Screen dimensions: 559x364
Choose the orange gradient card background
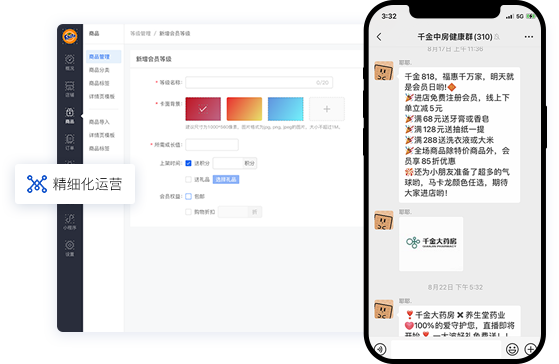pyautogui.click(x=244, y=109)
